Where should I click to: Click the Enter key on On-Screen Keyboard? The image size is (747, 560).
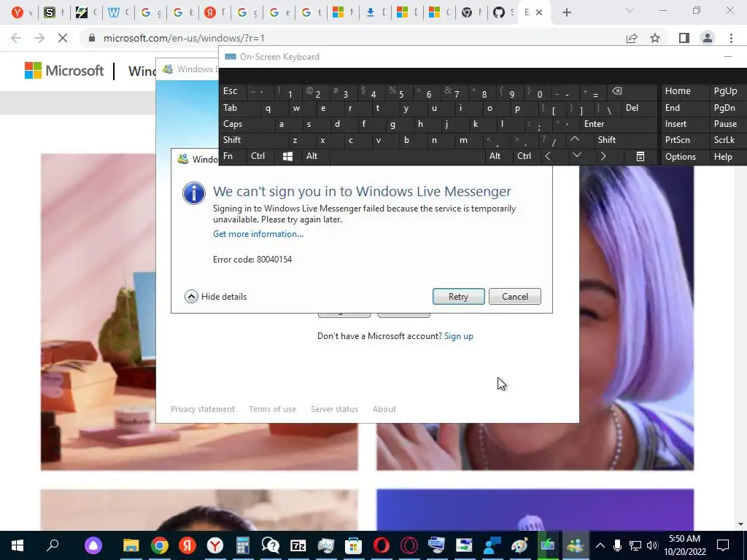[618, 124]
